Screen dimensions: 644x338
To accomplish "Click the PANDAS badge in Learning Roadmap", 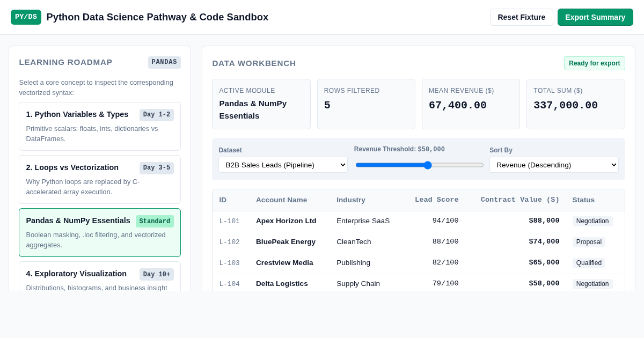I will coord(164,62).
